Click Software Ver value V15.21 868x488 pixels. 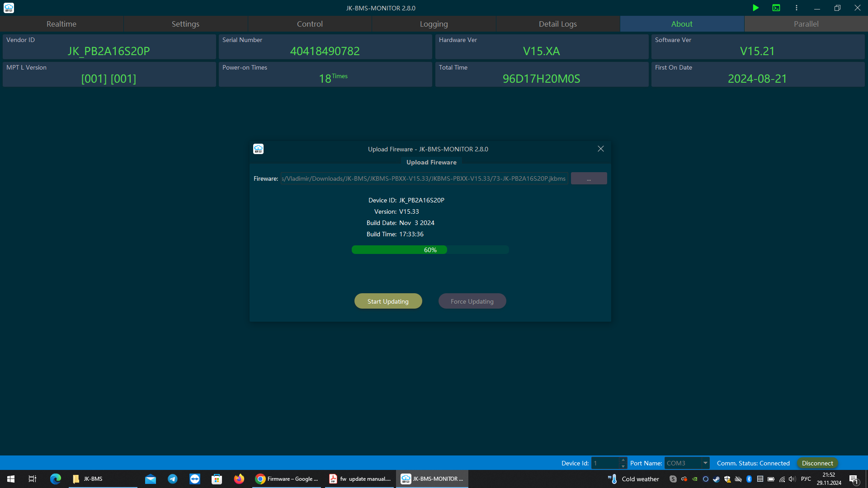click(x=757, y=51)
